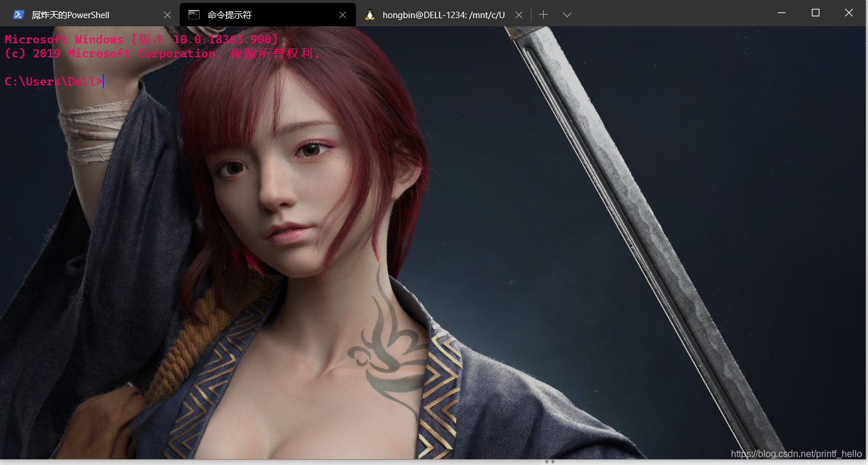Viewport: 868px width, 465px height.
Task: Close the 屌炸天的PowerShell tab
Action: [x=167, y=15]
